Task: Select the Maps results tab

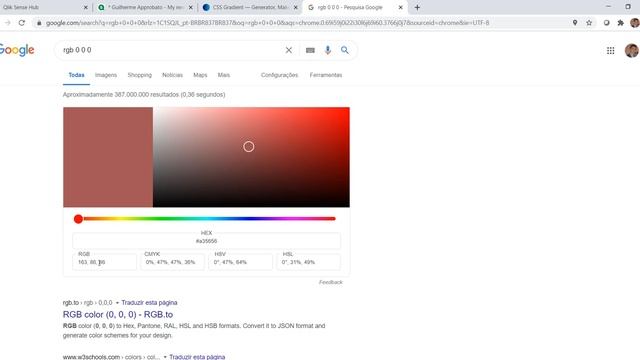Action: pyautogui.click(x=200, y=75)
